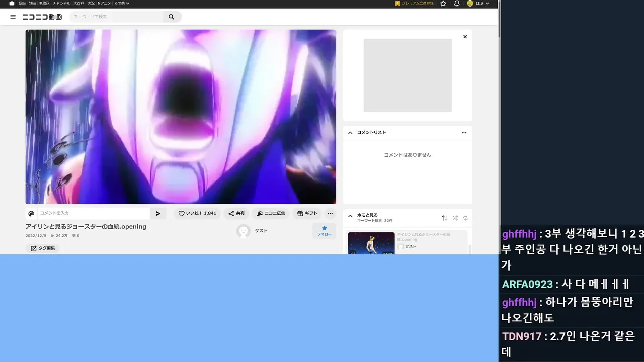Open 実況 in the top navigation

(x=91, y=3)
